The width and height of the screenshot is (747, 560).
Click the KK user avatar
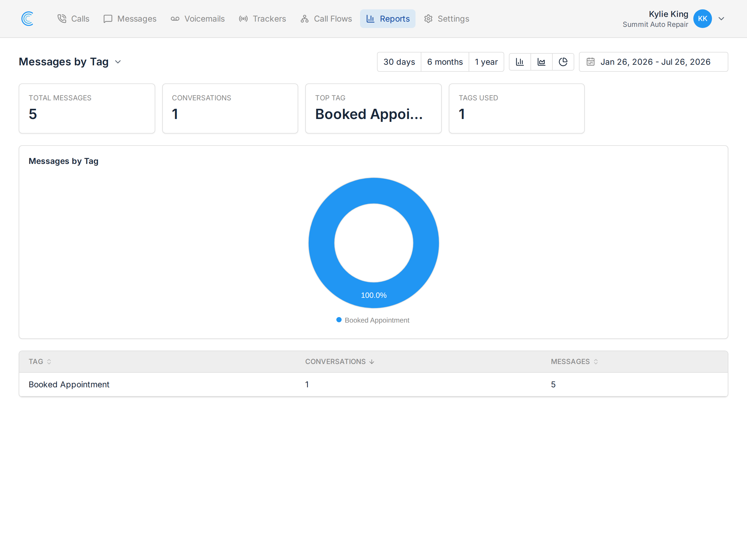coord(702,19)
